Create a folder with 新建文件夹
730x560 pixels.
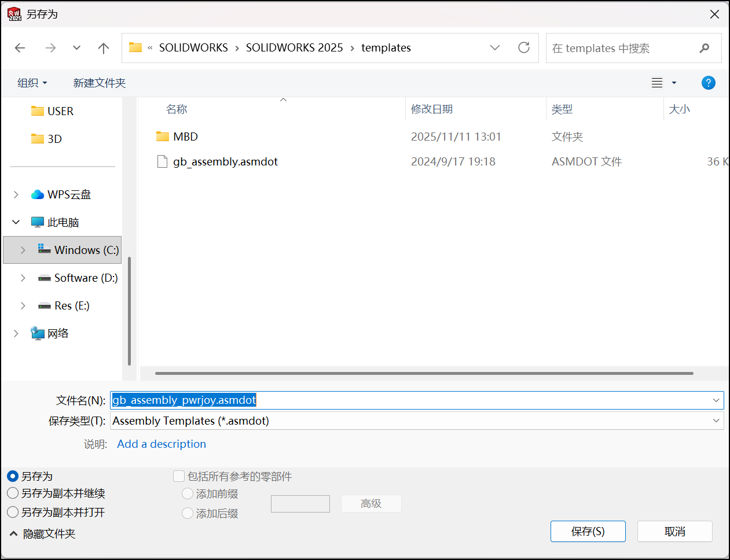100,83
